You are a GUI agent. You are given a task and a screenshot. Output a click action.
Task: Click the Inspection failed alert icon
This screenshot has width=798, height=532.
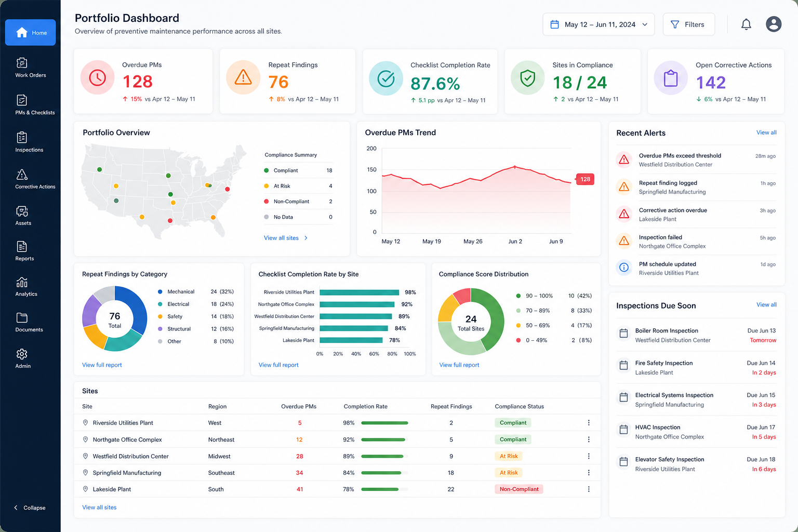(624, 241)
